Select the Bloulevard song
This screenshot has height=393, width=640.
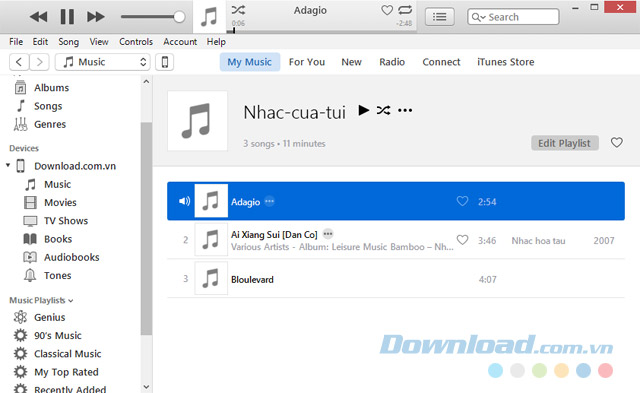[x=396, y=279]
